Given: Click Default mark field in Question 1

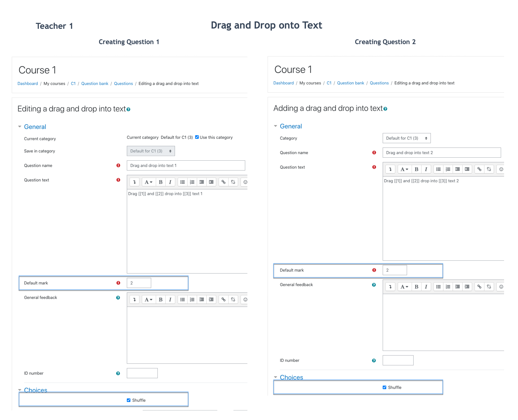Looking at the screenshot, I should point(139,283).
